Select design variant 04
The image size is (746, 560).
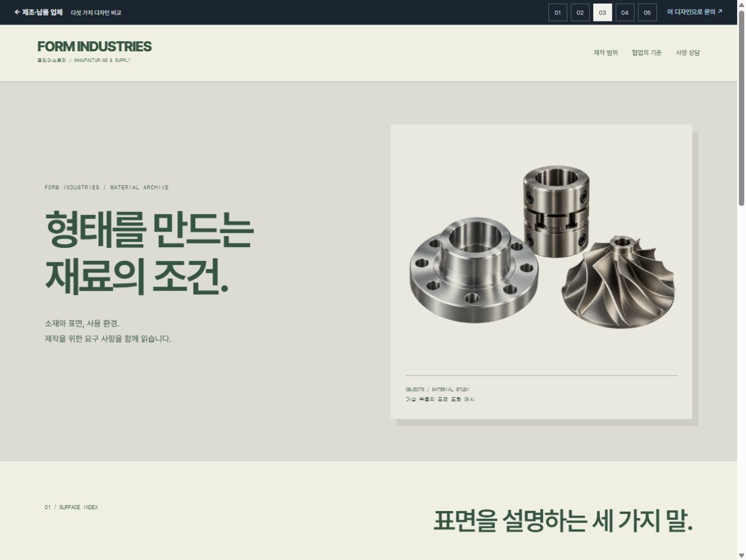(625, 13)
